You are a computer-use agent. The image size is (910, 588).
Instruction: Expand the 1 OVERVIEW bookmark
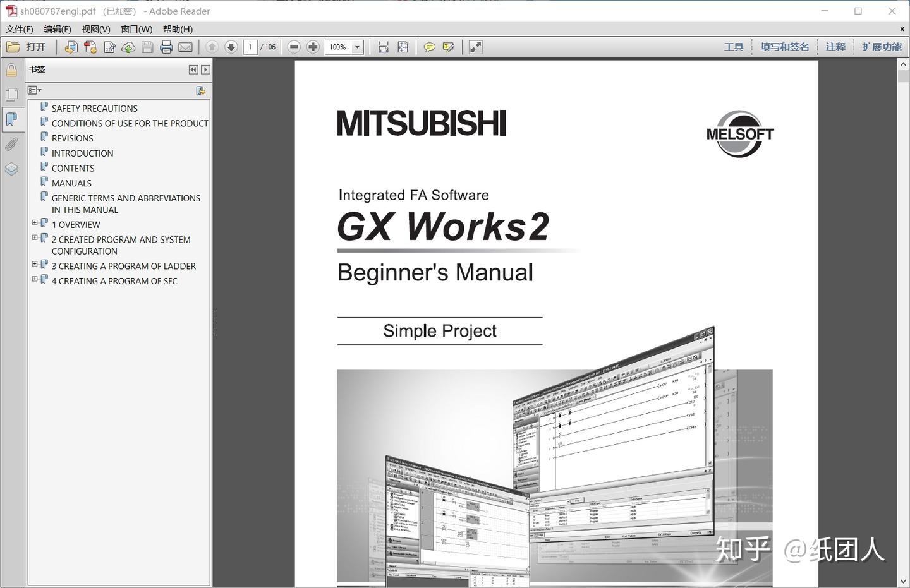(x=35, y=222)
